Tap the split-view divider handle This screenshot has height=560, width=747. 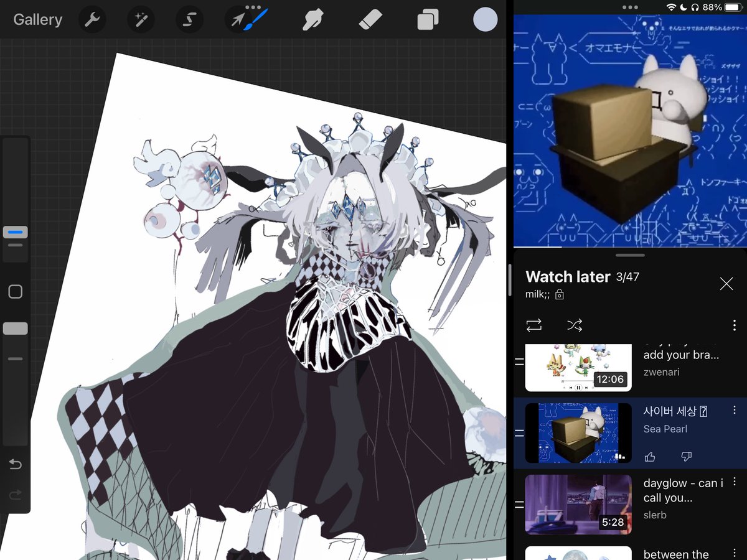pyautogui.click(x=510, y=280)
